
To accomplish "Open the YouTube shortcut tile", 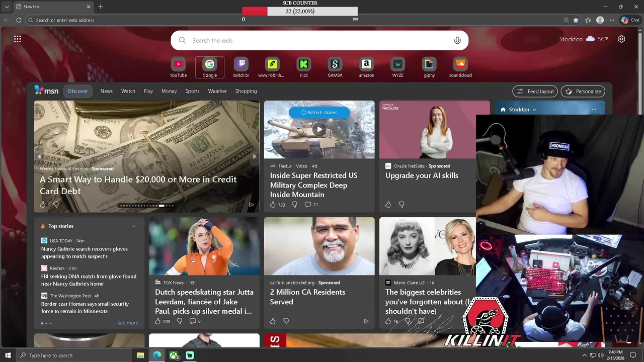I will click(x=178, y=67).
